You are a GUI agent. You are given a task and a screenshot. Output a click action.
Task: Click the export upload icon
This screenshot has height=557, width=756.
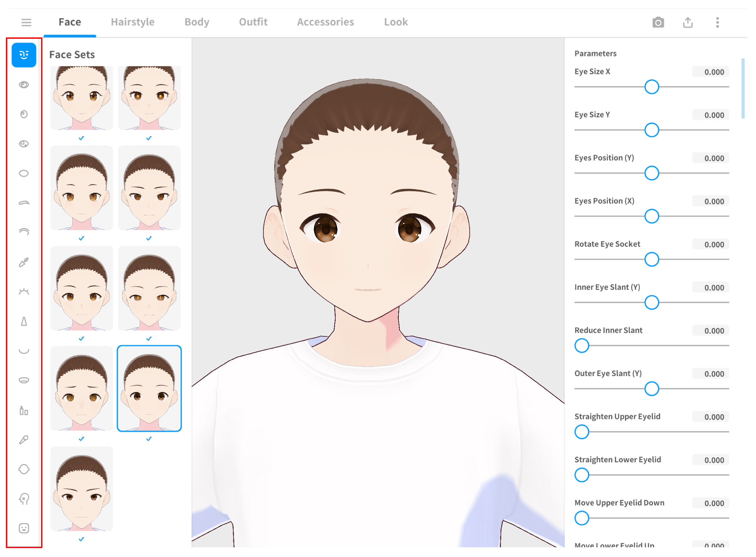[x=688, y=23]
